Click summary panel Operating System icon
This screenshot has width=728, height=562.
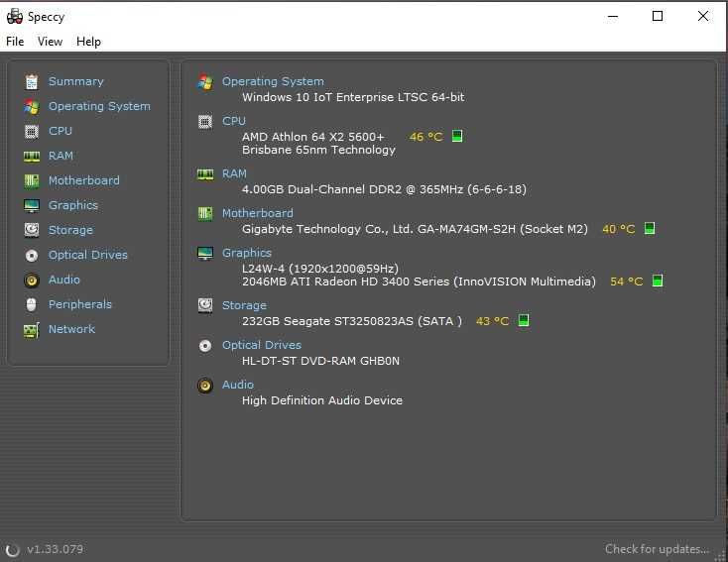(205, 82)
